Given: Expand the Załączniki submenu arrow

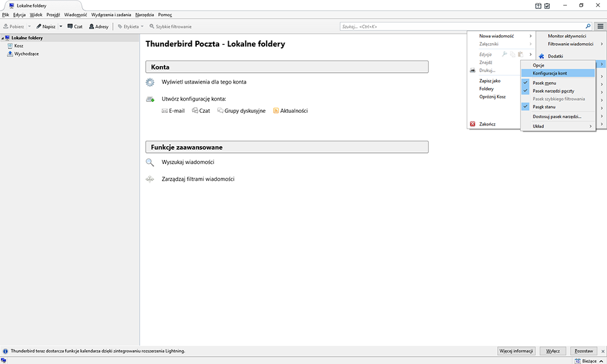Looking at the screenshot, I should point(531,44).
